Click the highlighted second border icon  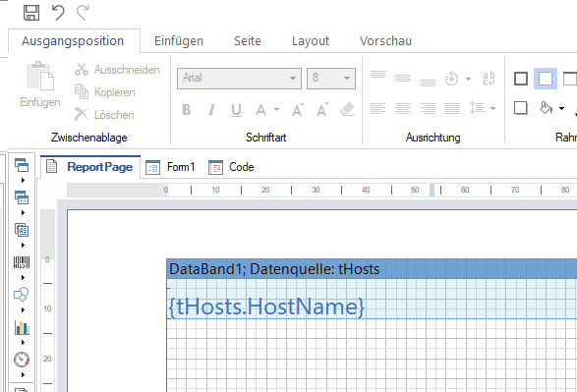coord(546,79)
